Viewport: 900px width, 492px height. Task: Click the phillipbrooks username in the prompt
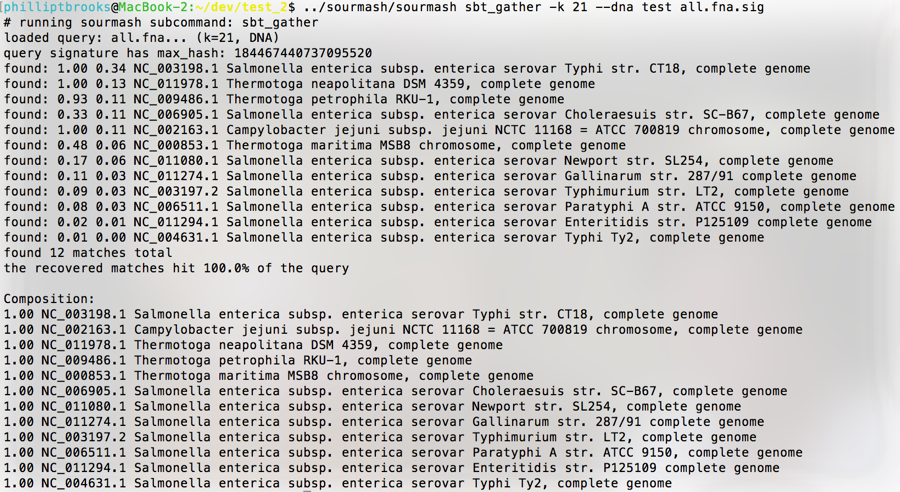57,7
